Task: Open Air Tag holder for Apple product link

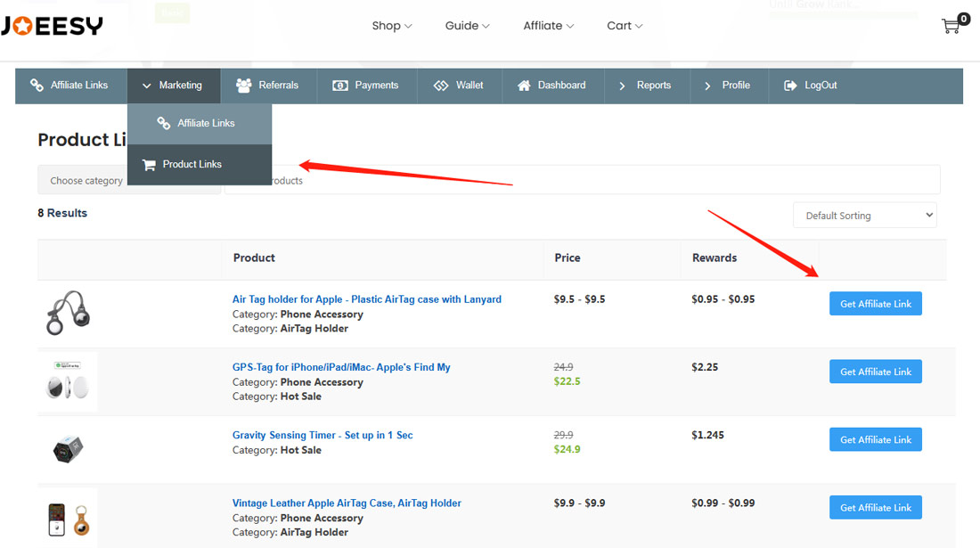Action: point(366,299)
